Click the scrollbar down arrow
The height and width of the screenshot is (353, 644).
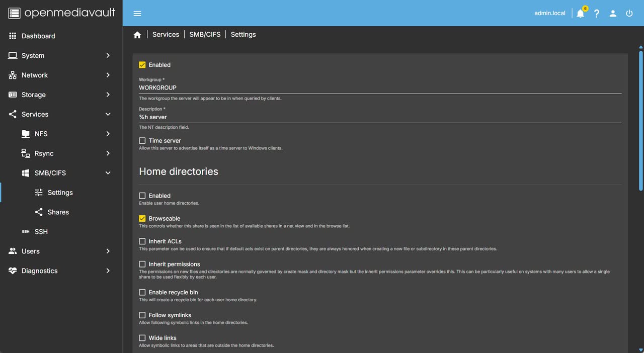[x=640, y=349]
